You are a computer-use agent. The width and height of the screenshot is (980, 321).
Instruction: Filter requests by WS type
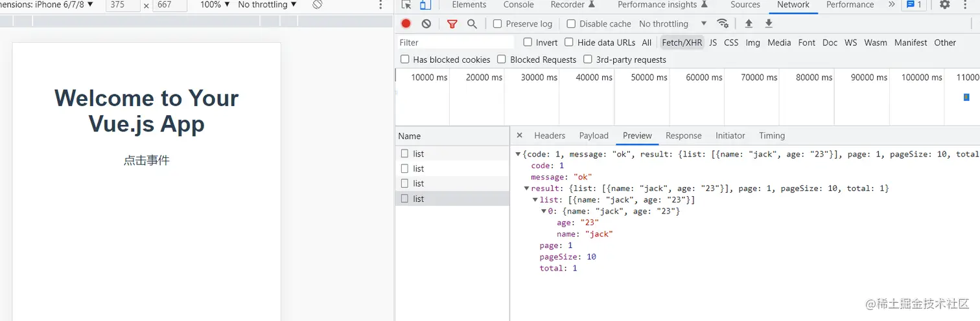850,42
